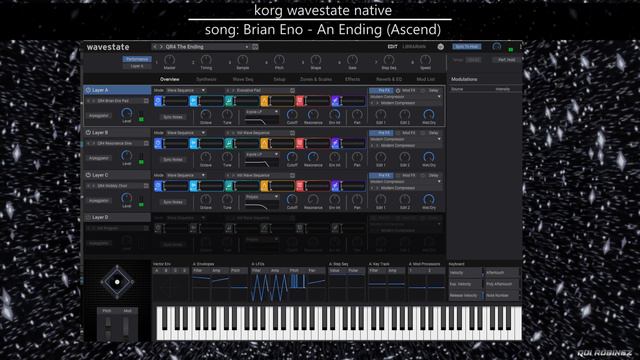Open Layer C Mode dropdown
Image resolution: width=640 pixels, height=360 pixels.
point(186,175)
